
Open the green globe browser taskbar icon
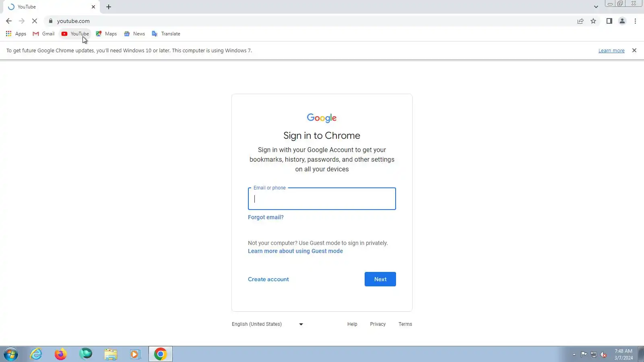pos(86,354)
